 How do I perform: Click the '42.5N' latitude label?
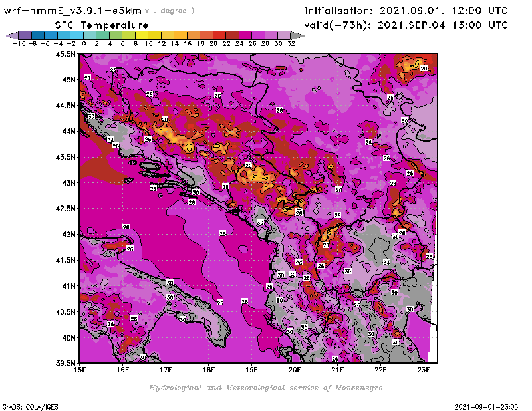[x=65, y=208]
